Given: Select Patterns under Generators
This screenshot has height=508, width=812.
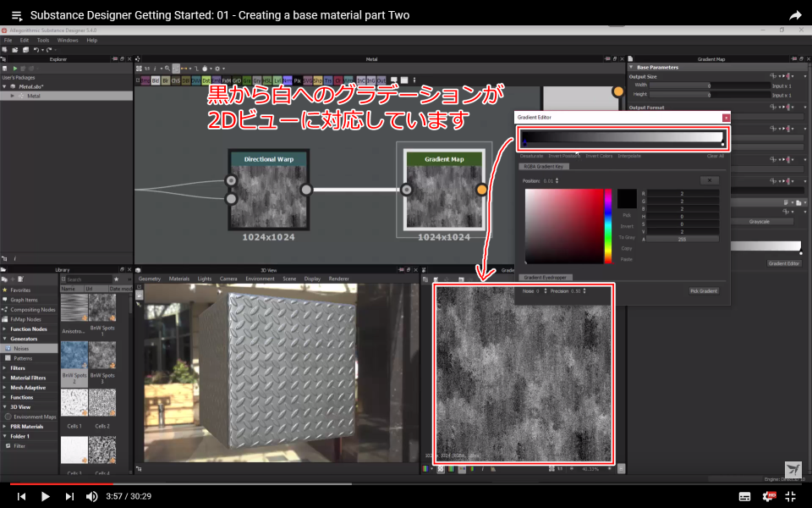Looking at the screenshot, I should click(23, 358).
